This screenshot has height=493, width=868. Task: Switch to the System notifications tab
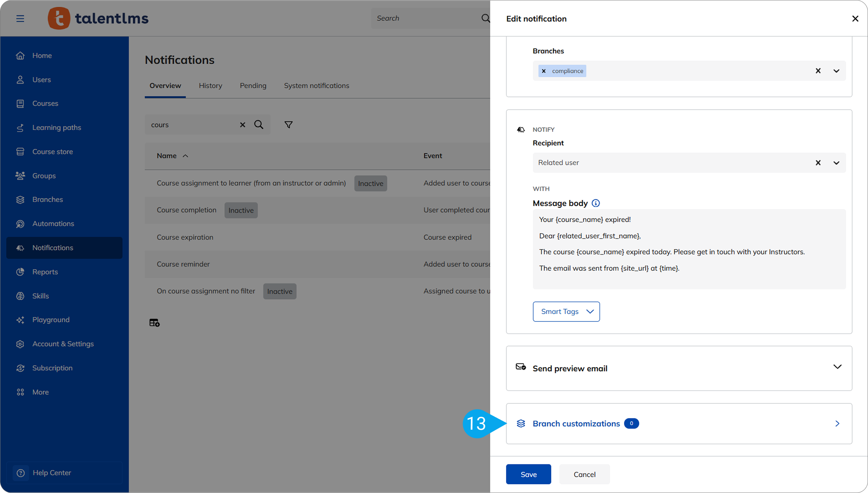(x=316, y=86)
